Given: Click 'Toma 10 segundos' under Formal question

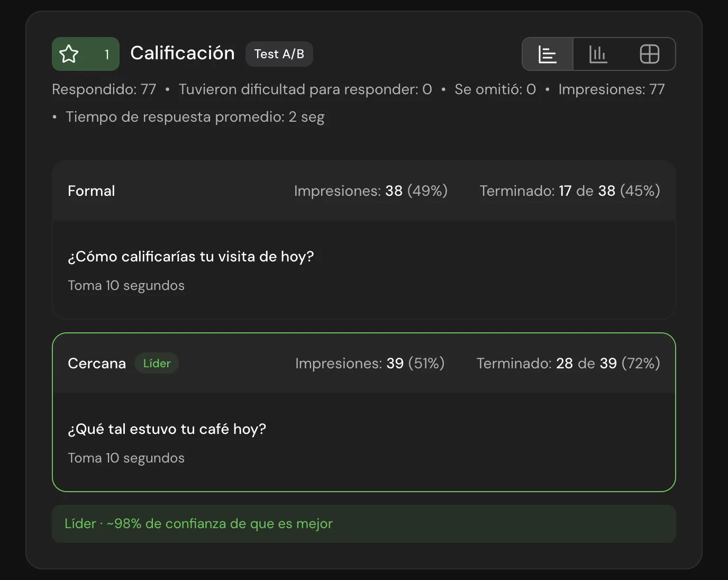Looking at the screenshot, I should click(126, 286).
